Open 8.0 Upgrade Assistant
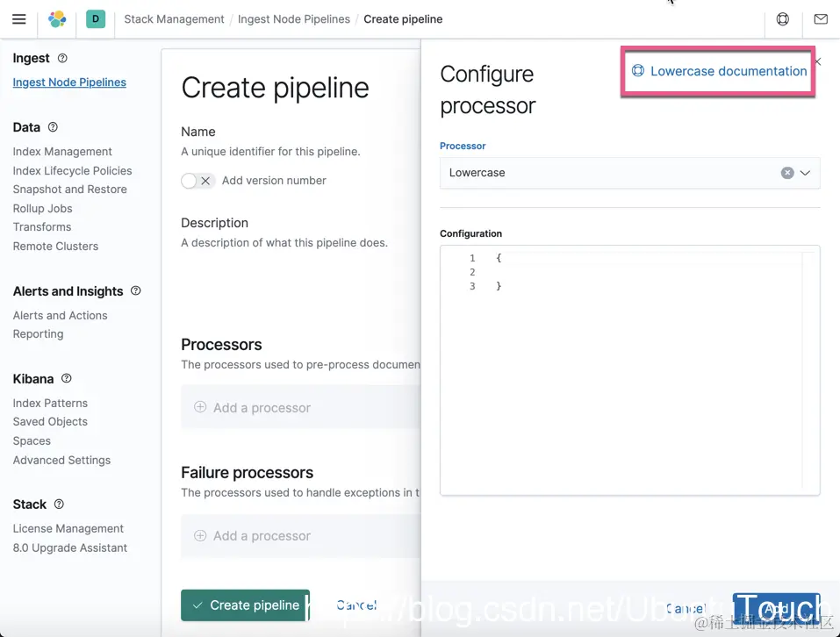This screenshot has height=637, width=840. click(x=70, y=548)
